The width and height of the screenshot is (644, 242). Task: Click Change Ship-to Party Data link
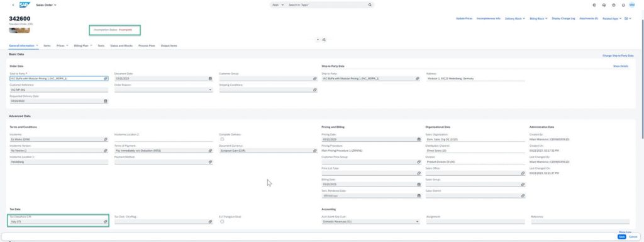[618, 55]
